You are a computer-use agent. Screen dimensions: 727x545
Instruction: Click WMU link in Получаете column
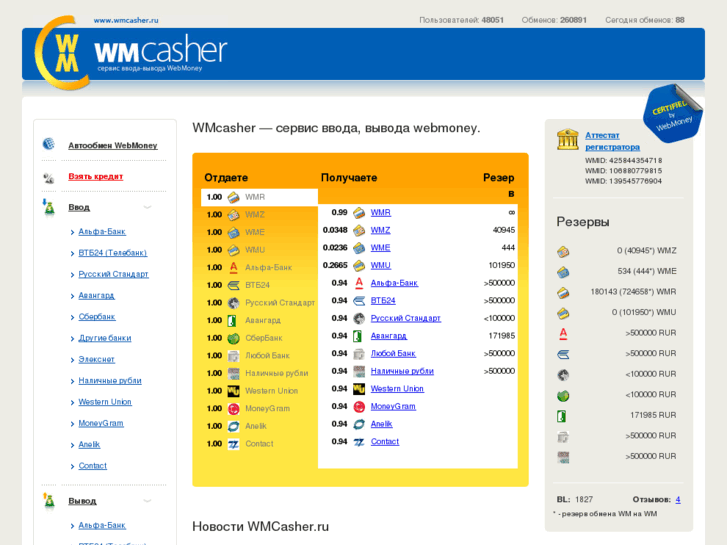pyautogui.click(x=381, y=265)
